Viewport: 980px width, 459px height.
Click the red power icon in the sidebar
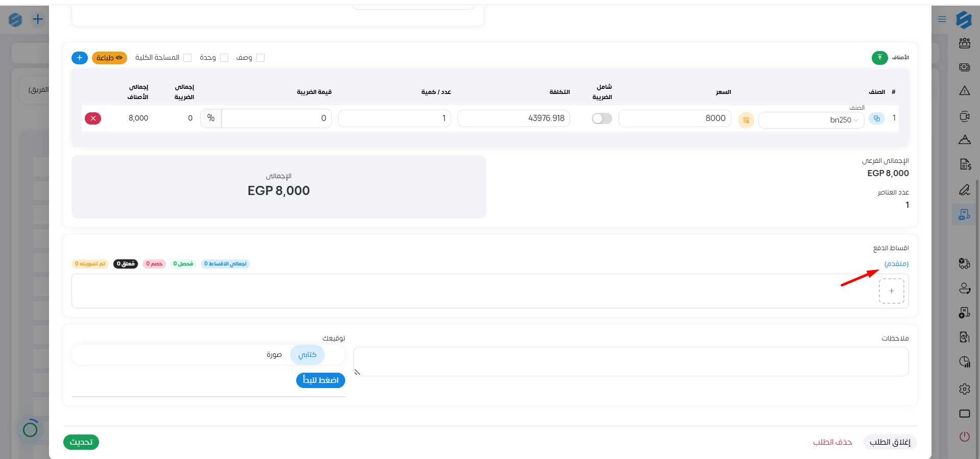pos(964,437)
